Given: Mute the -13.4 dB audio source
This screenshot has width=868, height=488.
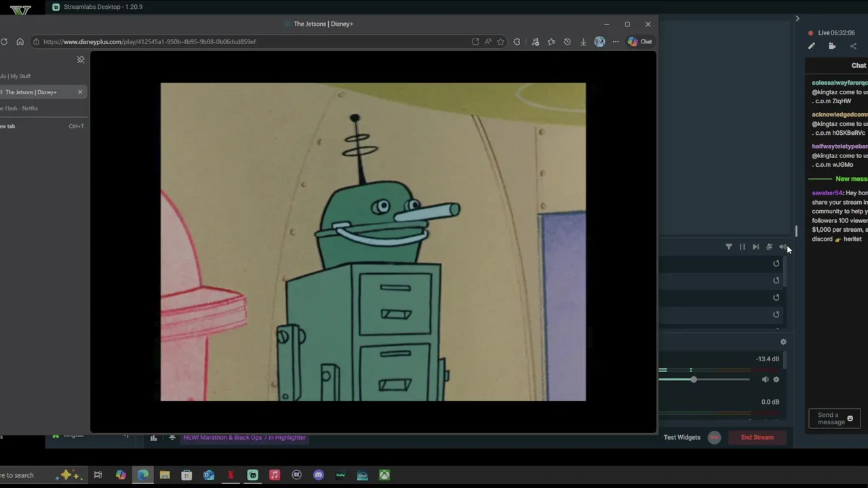Looking at the screenshot, I should click(765, 380).
